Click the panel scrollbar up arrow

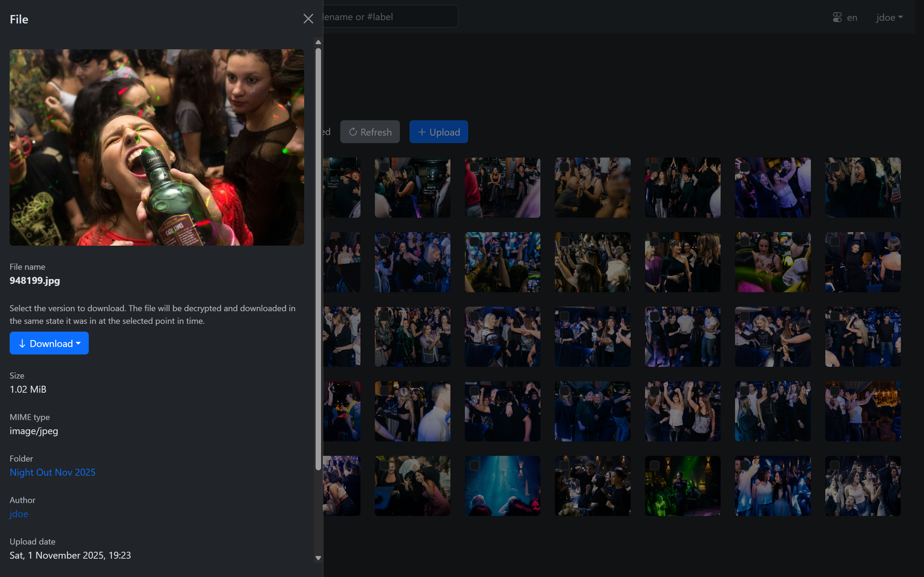point(318,42)
